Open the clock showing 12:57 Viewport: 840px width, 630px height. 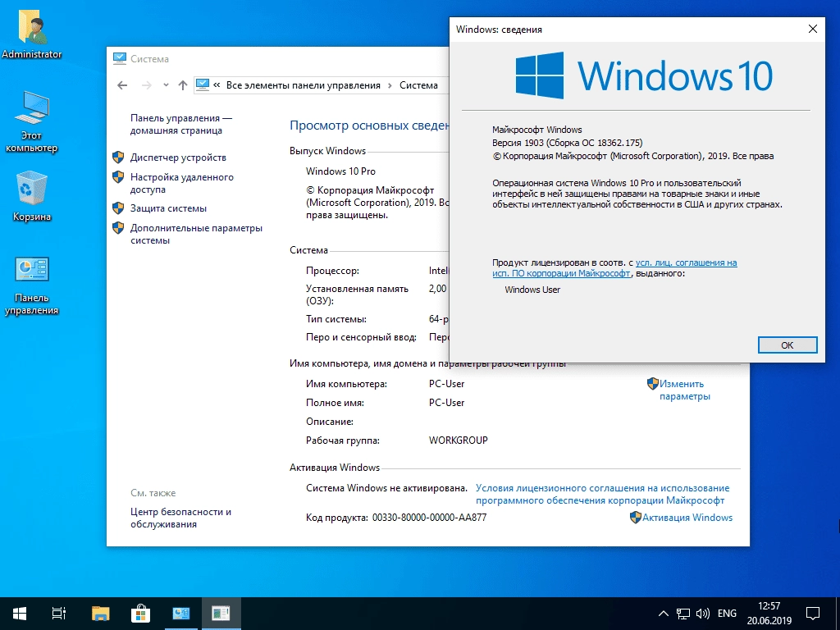[769, 614]
